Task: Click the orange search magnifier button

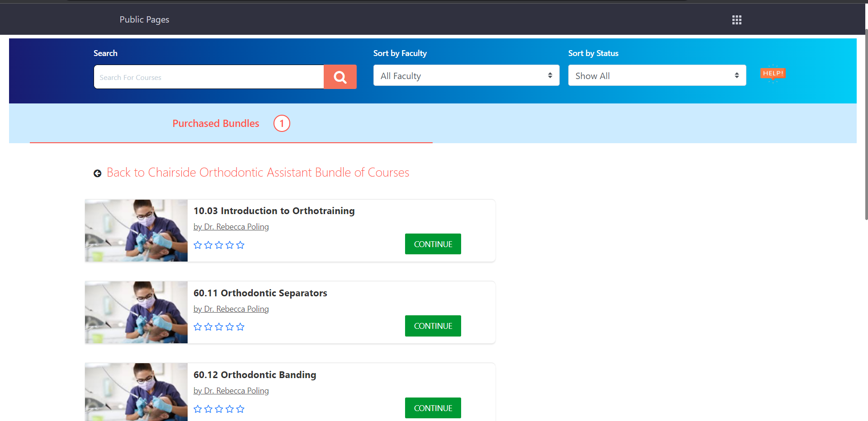Action: (340, 77)
